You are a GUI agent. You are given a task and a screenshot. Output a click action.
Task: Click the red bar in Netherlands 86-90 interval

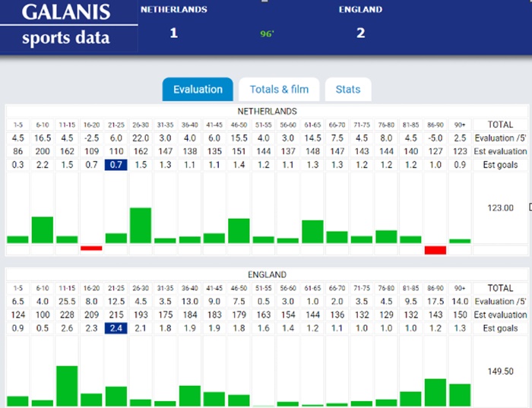click(x=435, y=250)
